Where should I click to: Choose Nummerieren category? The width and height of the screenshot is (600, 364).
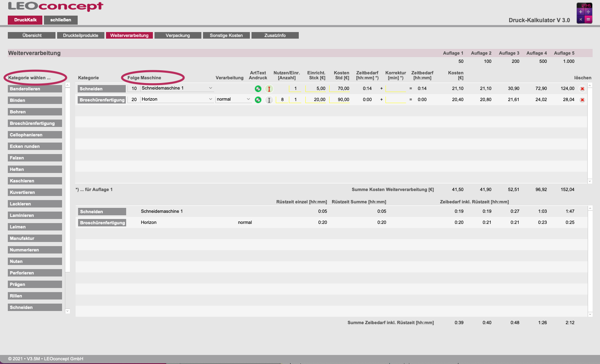point(35,250)
